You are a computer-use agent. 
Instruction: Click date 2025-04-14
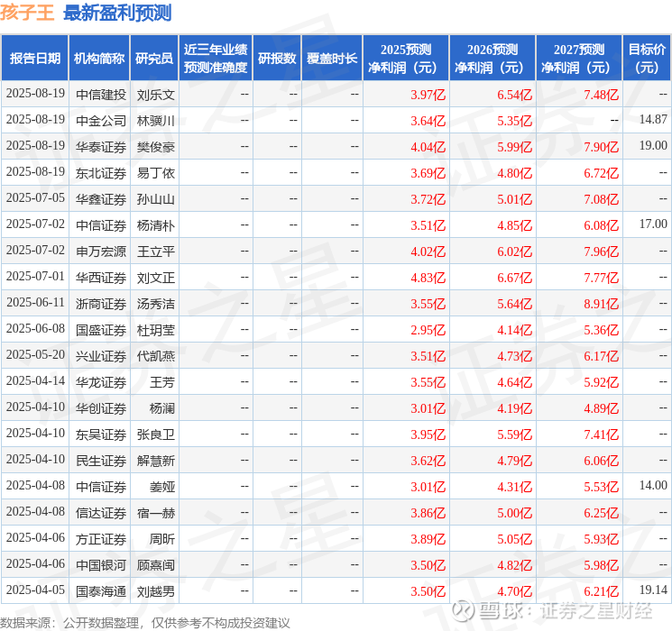(35, 380)
